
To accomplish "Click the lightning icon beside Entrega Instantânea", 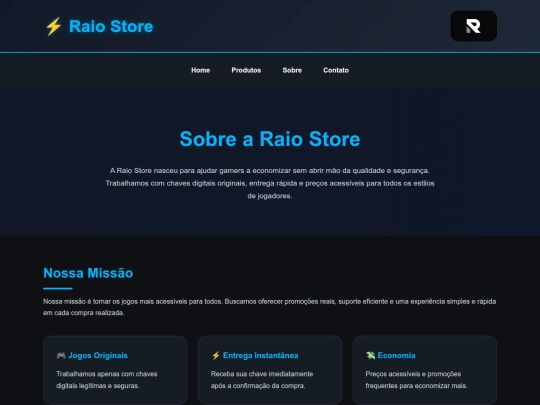I will pyautogui.click(x=216, y=355).
